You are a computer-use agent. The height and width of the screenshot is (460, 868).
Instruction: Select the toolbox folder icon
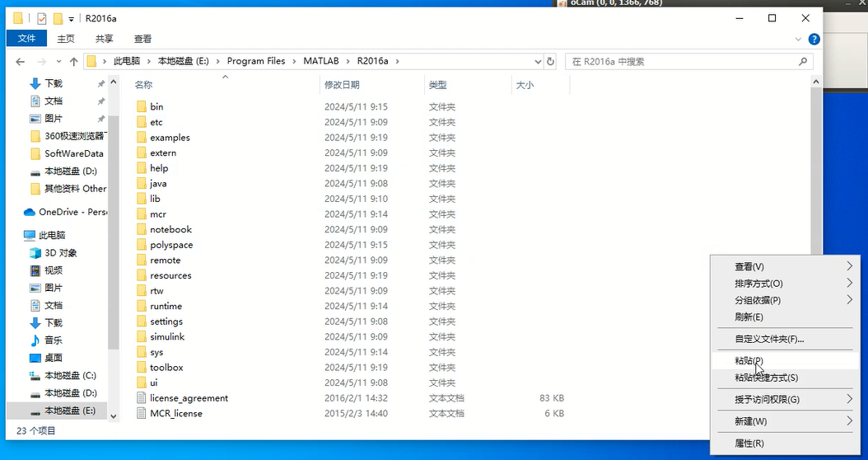point(142,367)
